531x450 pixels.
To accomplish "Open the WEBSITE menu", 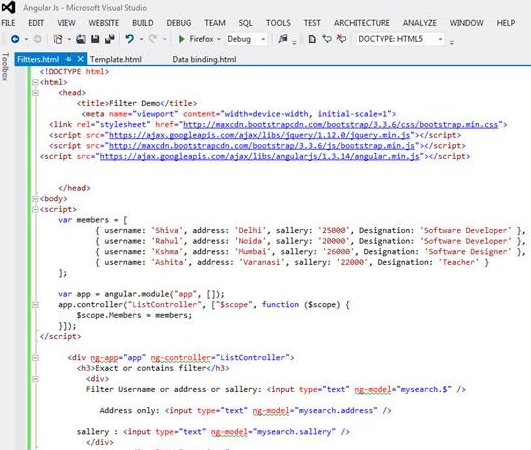I will [x=104, y=23].
